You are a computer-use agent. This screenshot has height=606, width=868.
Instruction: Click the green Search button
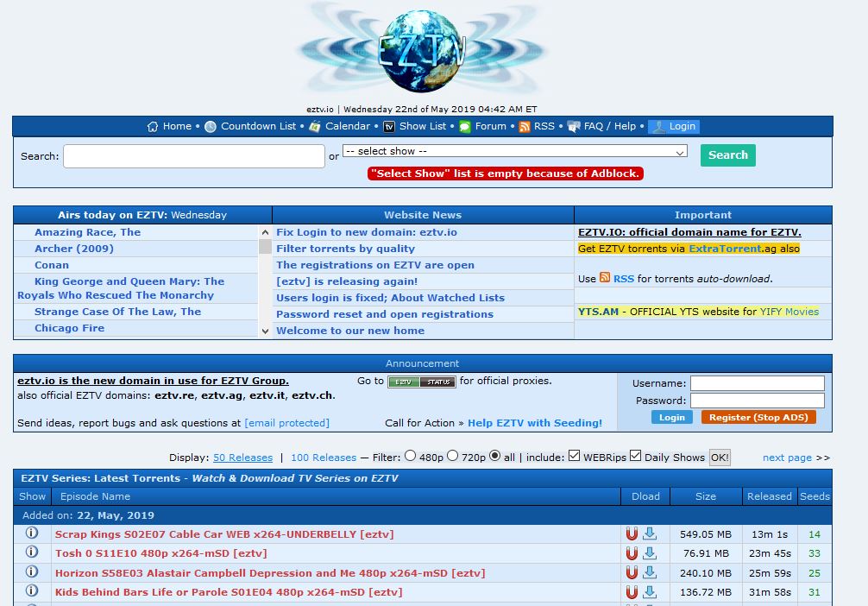click(727, 155)
